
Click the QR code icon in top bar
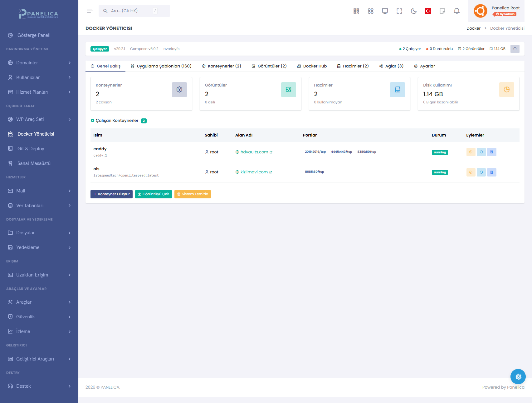coord(356,11)
